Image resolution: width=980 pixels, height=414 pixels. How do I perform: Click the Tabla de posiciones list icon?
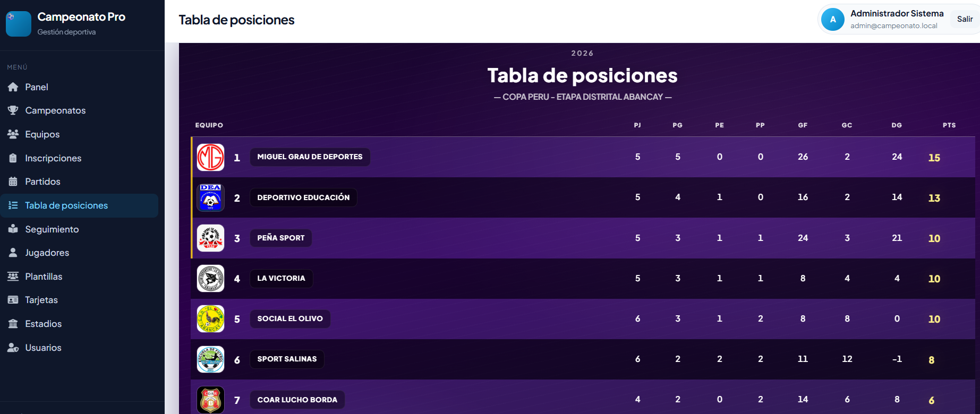click(14, 205)
